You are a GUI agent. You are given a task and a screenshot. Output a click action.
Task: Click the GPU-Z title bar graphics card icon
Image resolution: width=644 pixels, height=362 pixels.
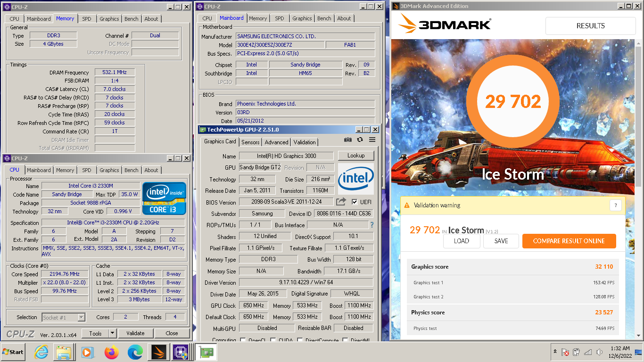pos(202,130)
